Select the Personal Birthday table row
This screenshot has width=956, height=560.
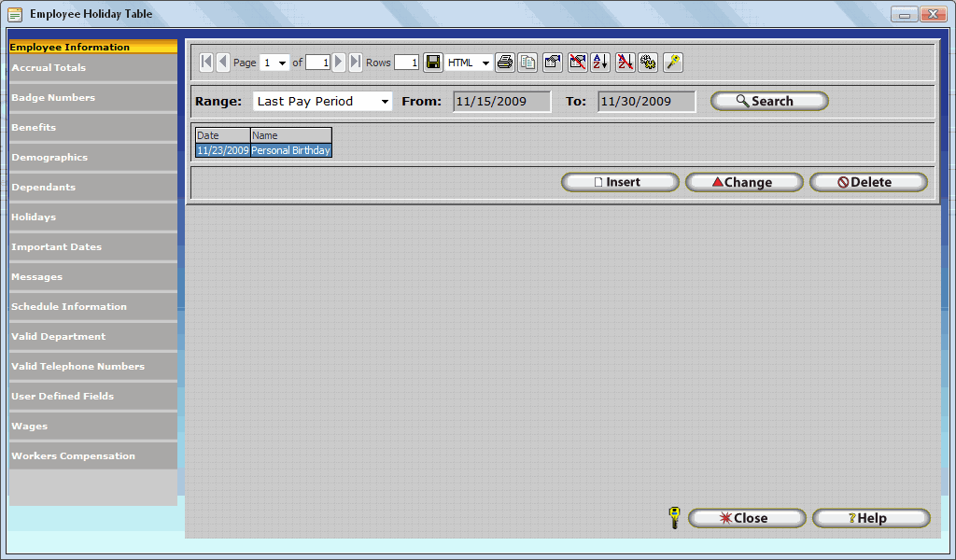[x=290, y=150]
